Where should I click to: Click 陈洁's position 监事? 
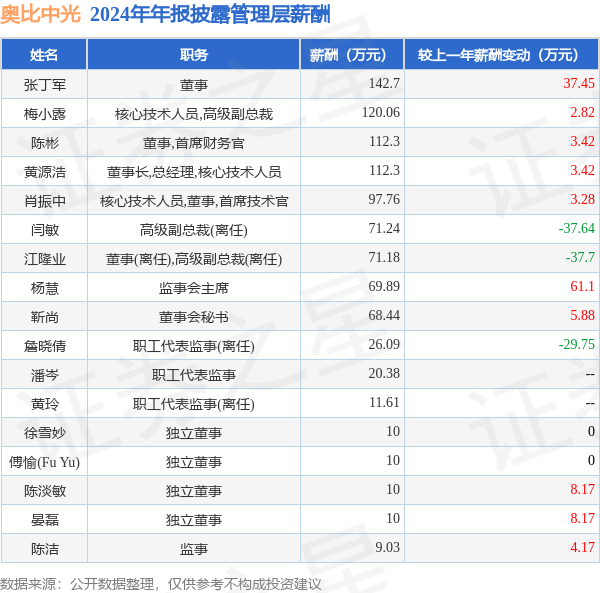click(194, 549)
